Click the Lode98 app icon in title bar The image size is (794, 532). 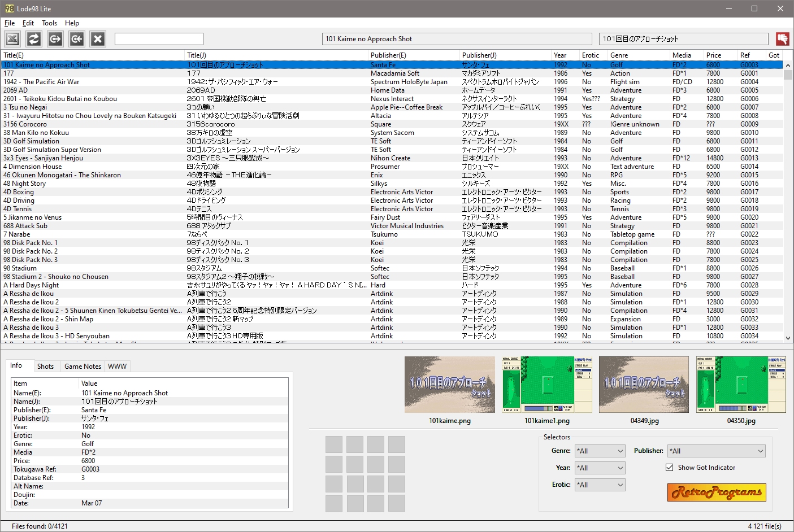click(9, 8)
